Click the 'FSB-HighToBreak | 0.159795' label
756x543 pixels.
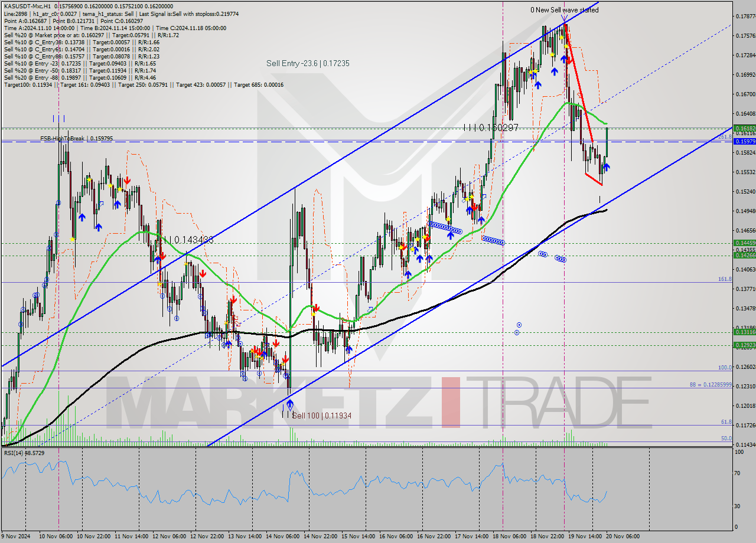(x=76, y=138)
